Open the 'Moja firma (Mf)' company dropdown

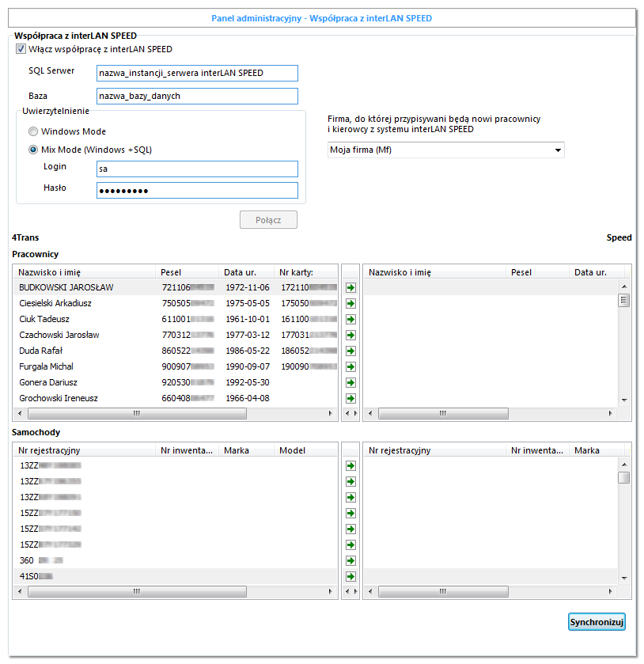(x=446, y=150)
